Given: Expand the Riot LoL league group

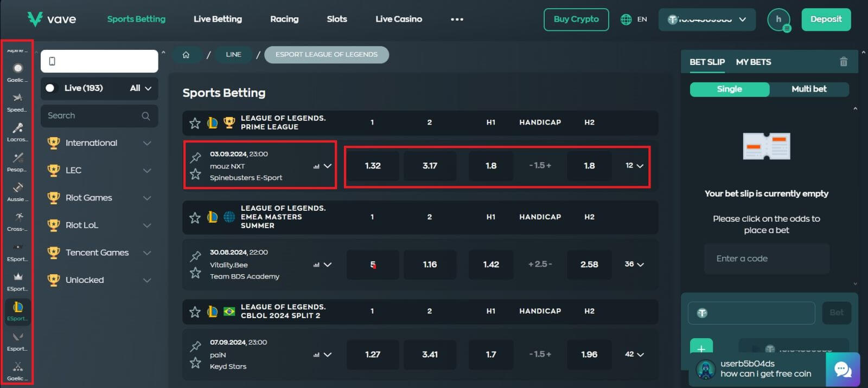Looking at the screenshot, I should click(99, 225).
